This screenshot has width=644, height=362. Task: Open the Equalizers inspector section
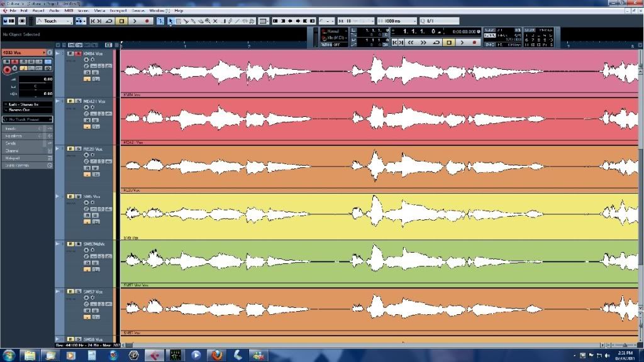[x=28, y=136]
